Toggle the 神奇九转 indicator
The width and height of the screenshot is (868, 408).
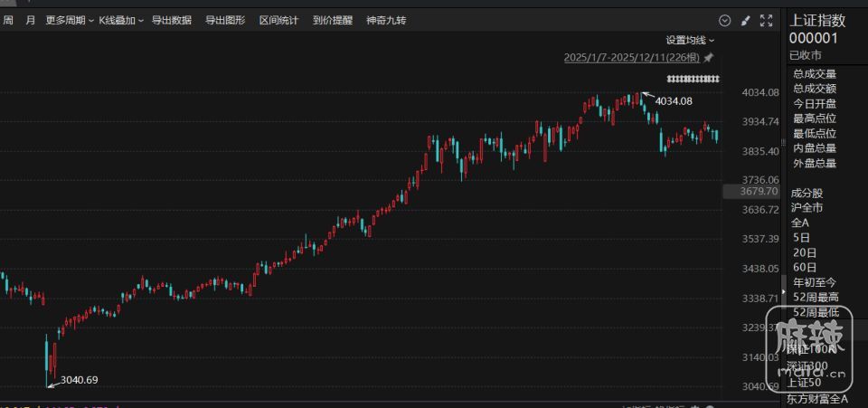click(x=386, y=20)
